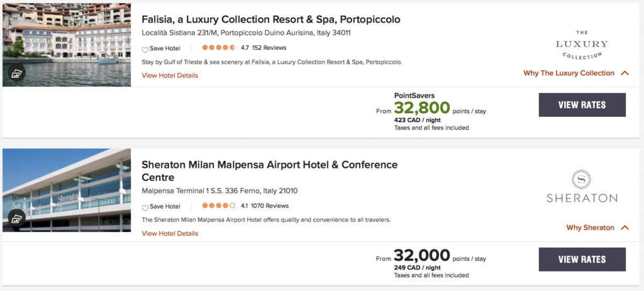Click Sheraton Milan star rating circles
This screenshot has height=291, width=644.
tap(219, 206)
